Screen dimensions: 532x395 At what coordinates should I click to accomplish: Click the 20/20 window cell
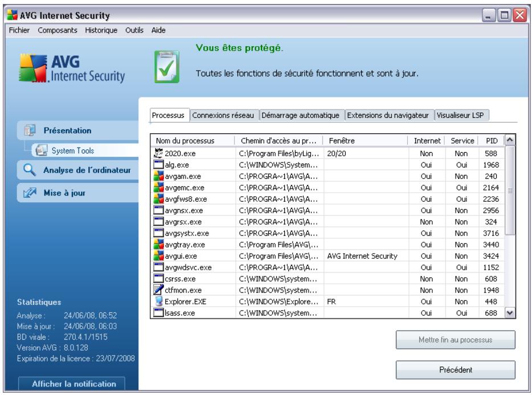tap(336, 153)
